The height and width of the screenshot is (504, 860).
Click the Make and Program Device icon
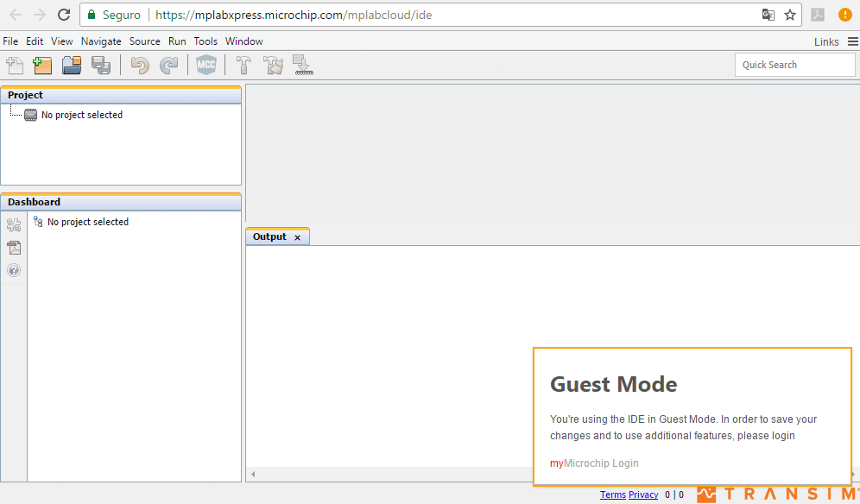[x=302, y=65]
